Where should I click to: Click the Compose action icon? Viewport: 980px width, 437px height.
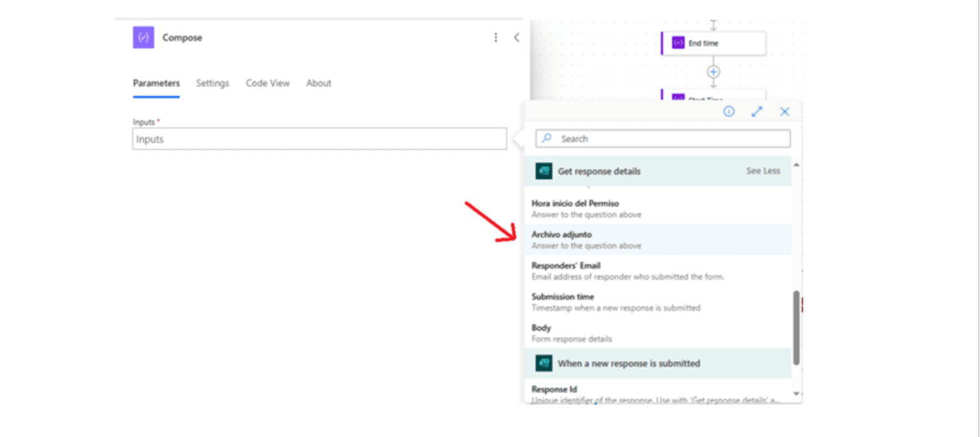(x=143, y=37)
